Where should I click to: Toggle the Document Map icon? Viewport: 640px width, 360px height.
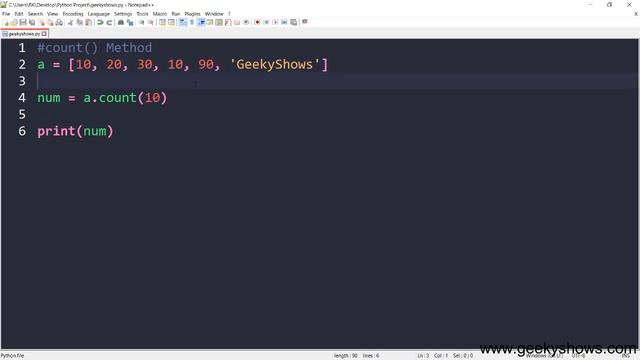tap(219, 22)
